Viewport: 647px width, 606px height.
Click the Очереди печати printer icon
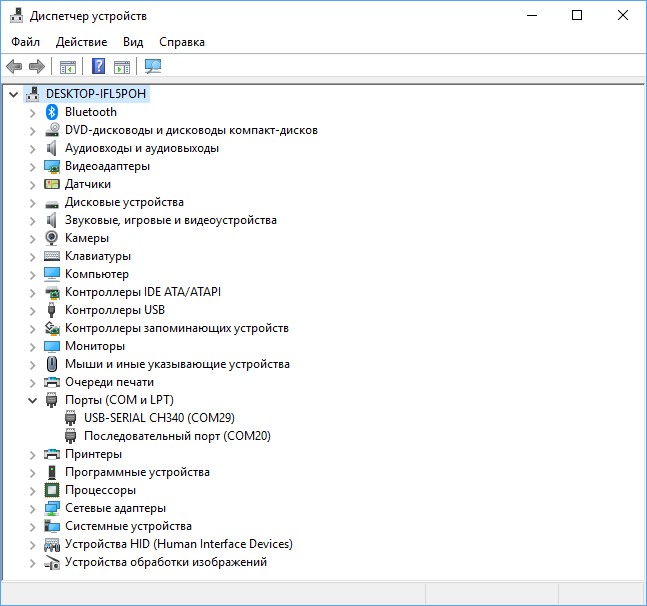click(52, 382)
